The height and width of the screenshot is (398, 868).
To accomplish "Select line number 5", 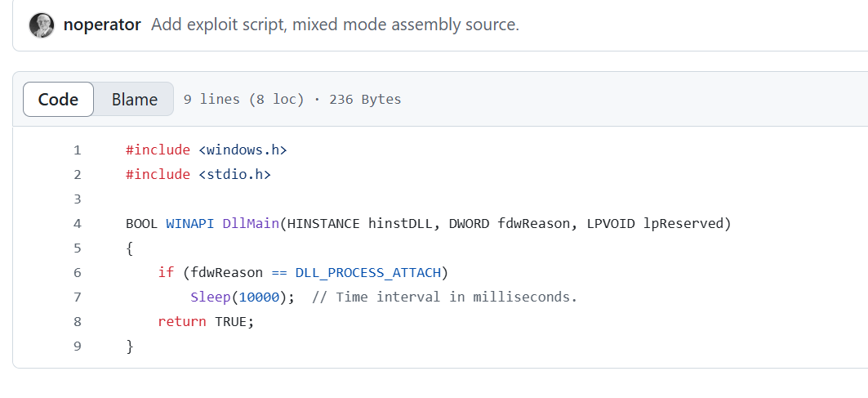I will tap(77, 248).
